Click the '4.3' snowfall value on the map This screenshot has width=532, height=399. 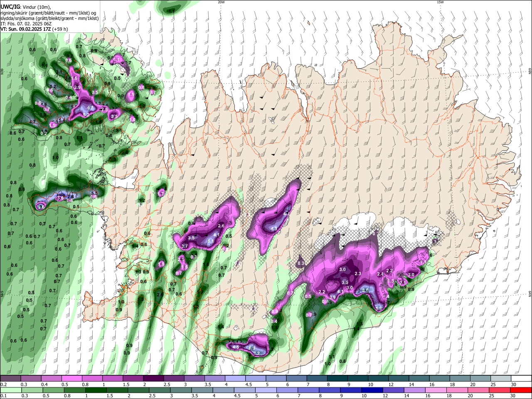[x=274, y=229]
